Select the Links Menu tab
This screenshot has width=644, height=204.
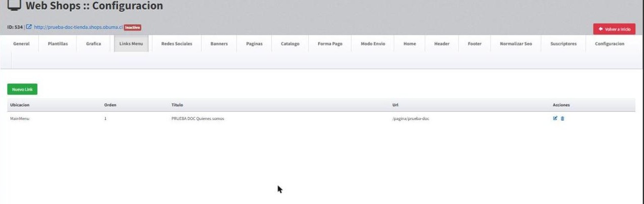(131, 44)
